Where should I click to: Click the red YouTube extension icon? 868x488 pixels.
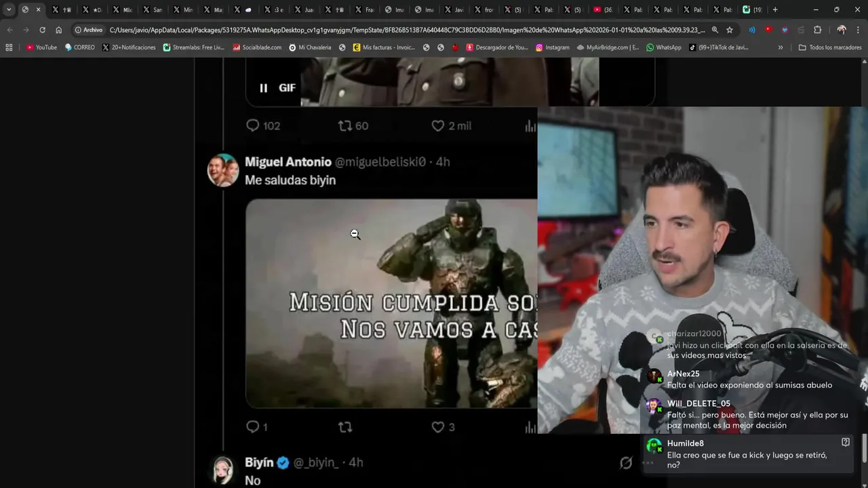[768, 30]
